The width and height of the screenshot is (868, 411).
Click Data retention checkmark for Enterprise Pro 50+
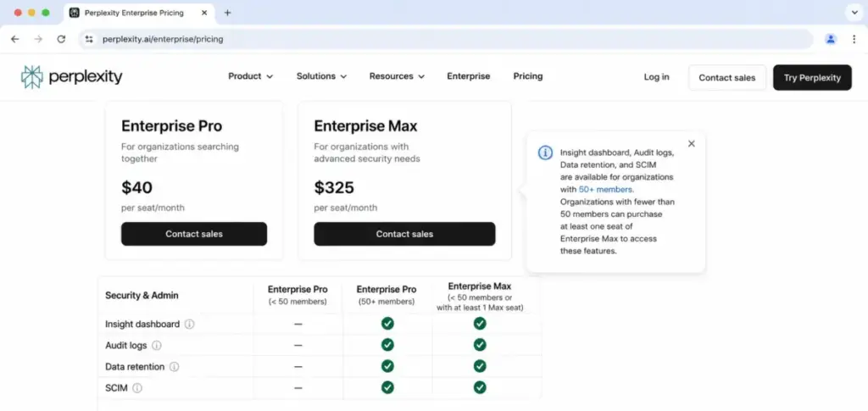(387, 366)
